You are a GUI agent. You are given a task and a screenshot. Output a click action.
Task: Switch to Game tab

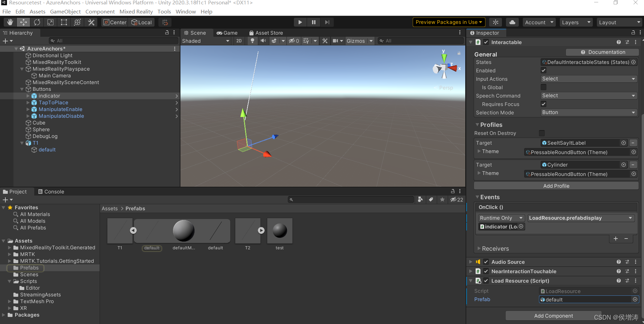click(227, 33)
